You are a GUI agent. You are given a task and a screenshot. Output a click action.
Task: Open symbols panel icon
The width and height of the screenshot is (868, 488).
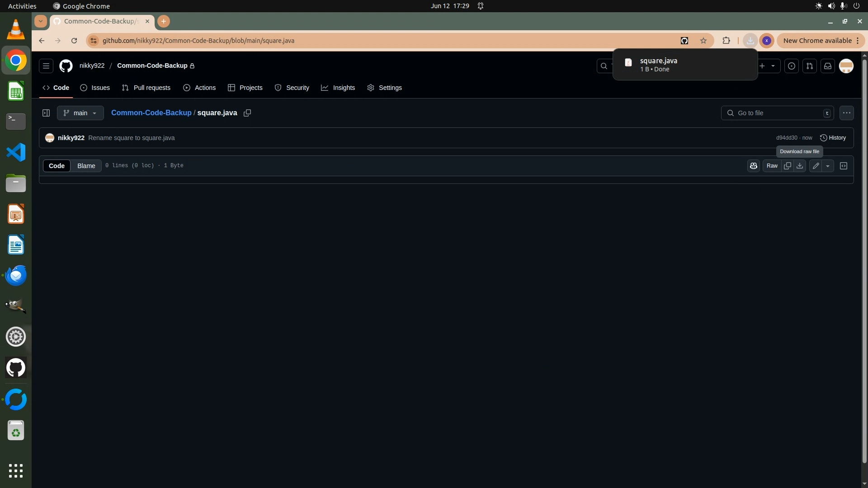pos(844,166)
